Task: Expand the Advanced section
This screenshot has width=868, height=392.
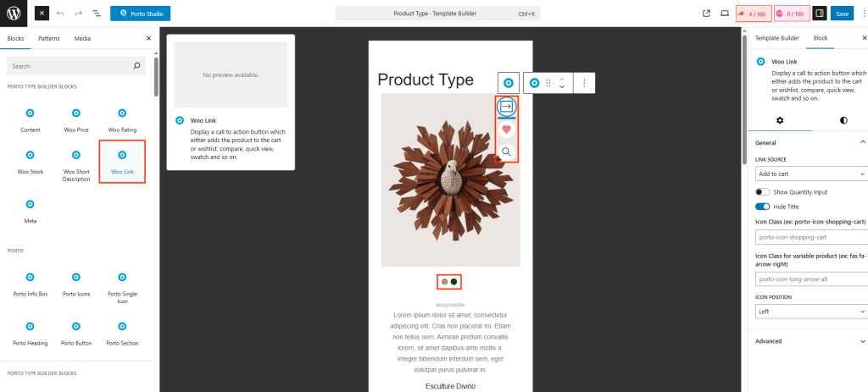Action: (x=808, y=341)
